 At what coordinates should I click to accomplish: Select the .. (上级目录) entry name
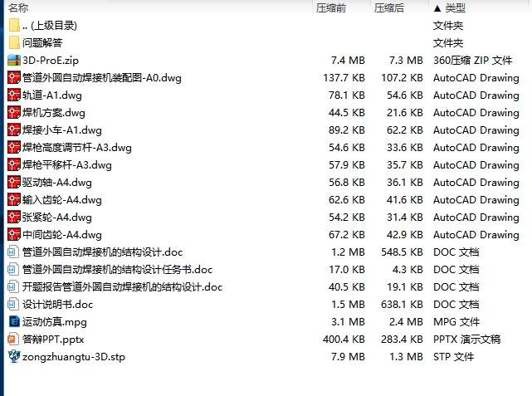[x=50, y=26]
